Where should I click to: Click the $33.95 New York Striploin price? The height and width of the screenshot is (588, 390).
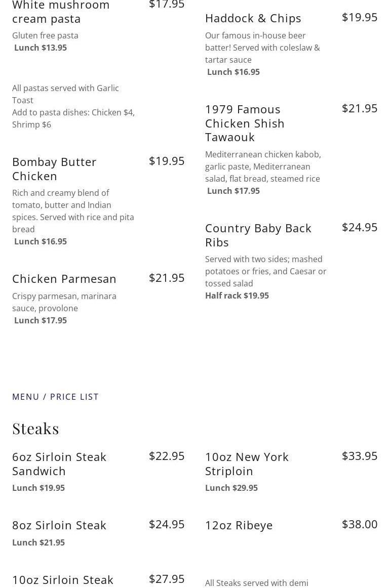[360, 456]
